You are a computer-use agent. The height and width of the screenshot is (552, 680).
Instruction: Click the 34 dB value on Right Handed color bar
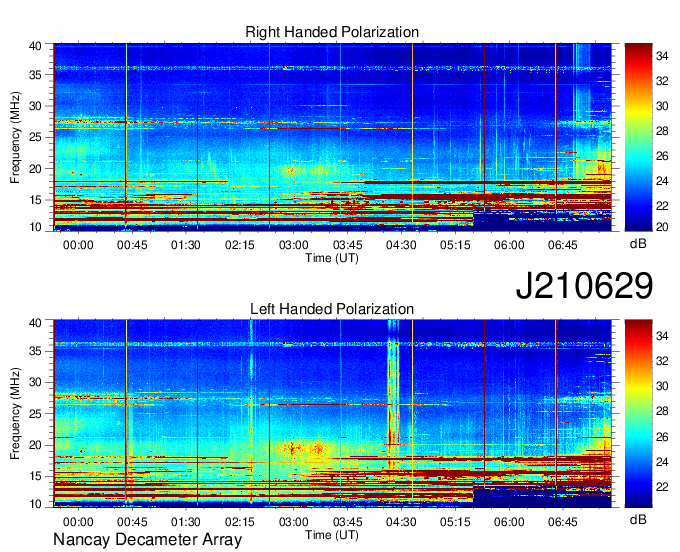click(662, 56)
